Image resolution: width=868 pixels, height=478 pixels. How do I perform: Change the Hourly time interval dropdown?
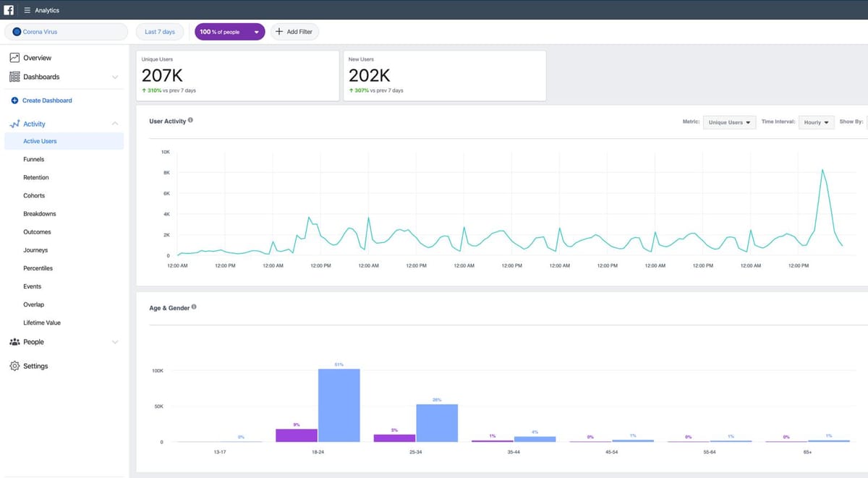click(x=817, y=122)
